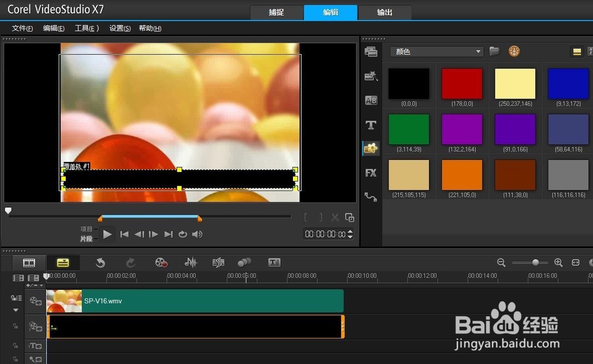Toggle the overlay track enable button
The width and height of the screenshot is (593, 364).
coord(36,327)
